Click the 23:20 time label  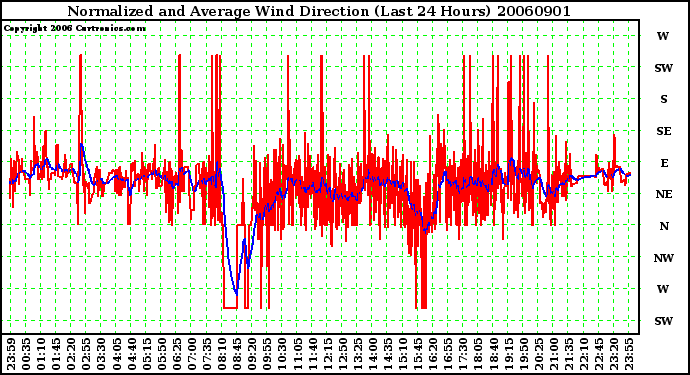[614, 354]
